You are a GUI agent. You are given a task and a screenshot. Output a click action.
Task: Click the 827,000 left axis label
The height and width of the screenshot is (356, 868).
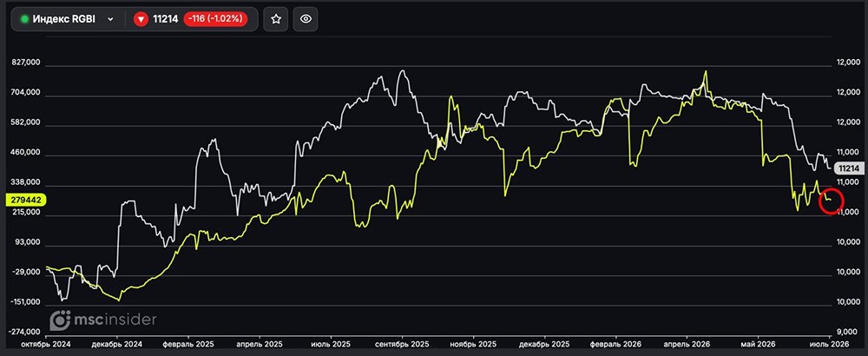(26, 63)
